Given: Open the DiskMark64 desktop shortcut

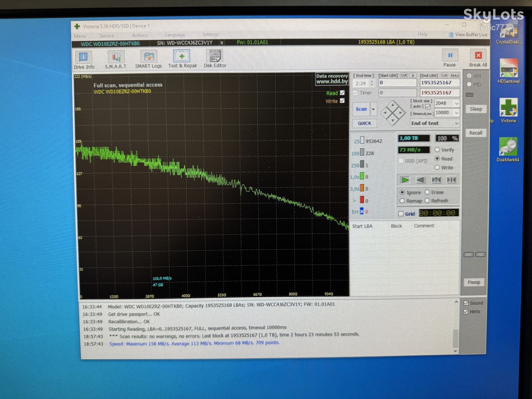Looking at the screenshot, I should click(508, 149).
